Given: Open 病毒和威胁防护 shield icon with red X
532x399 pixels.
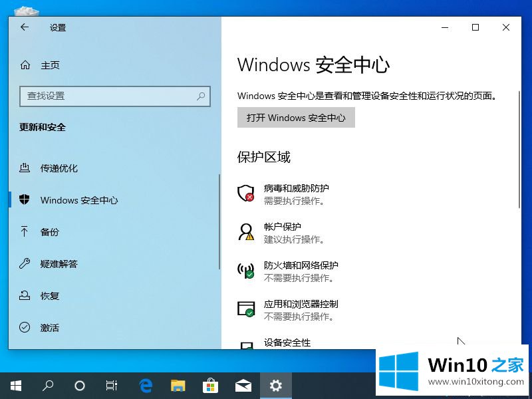Looking at the screenshot, I should [245, 194].
